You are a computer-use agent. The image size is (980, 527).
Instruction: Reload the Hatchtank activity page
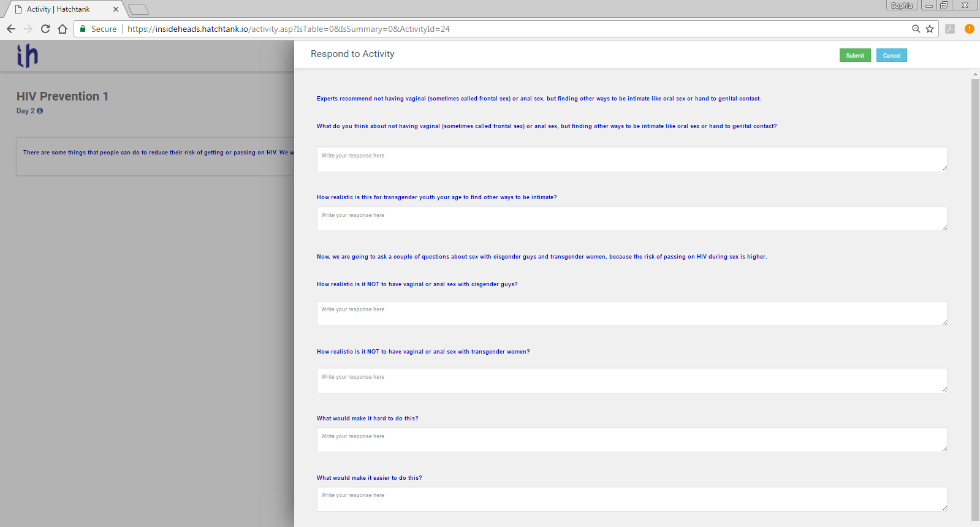click(x=45, y=29)
